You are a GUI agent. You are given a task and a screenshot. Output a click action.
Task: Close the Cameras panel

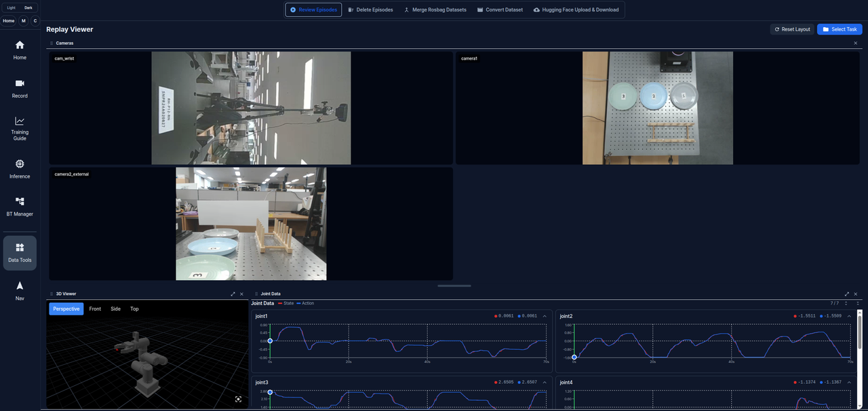click(855, 43)
